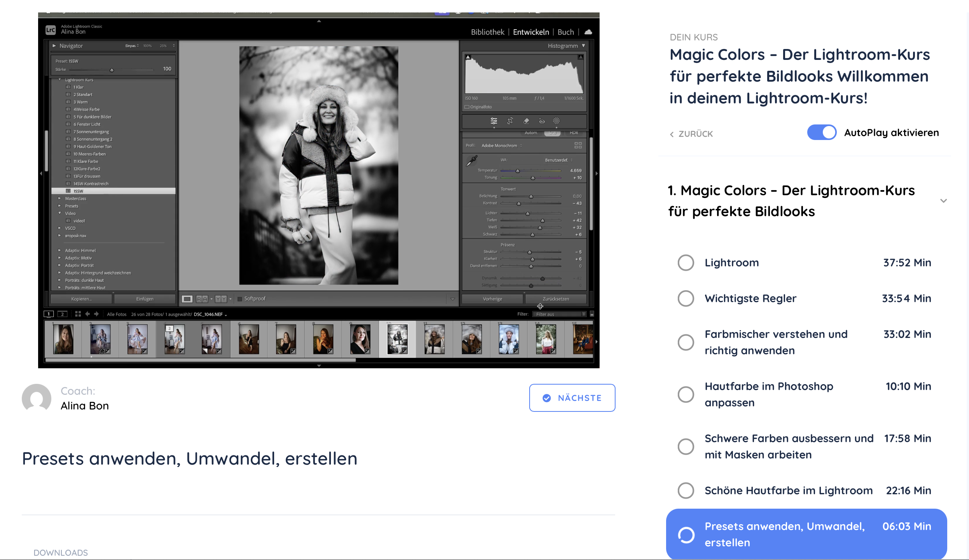Screen dimensions: 969x560
Task: Select the red-eye correction tool
Action: [542, 121]
